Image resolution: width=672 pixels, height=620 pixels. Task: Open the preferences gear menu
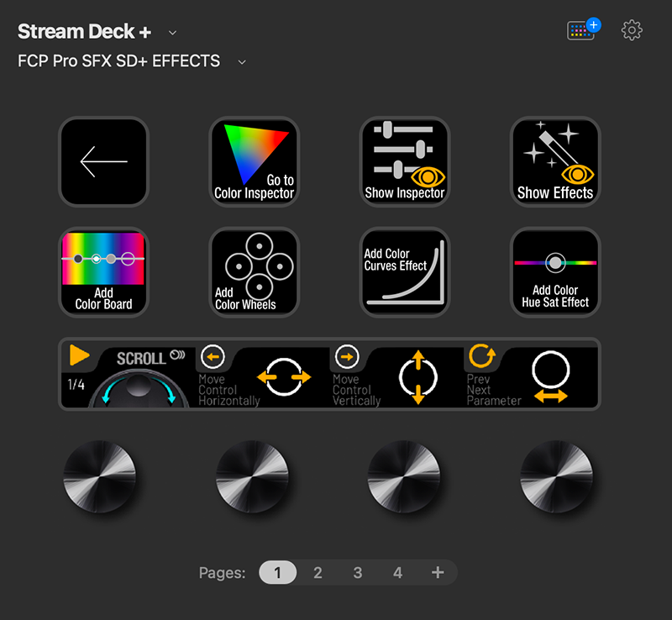632,30
